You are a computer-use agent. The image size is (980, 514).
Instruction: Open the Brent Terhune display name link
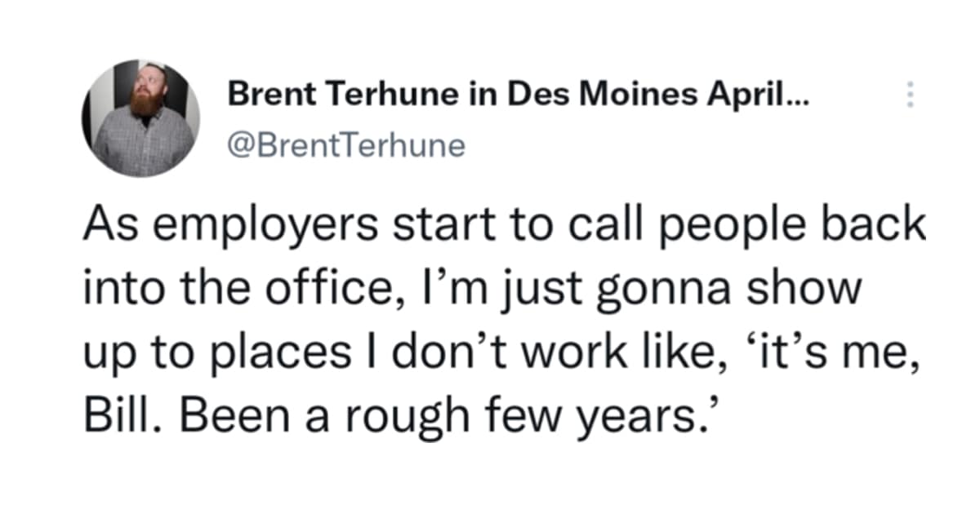coord(343,96)
